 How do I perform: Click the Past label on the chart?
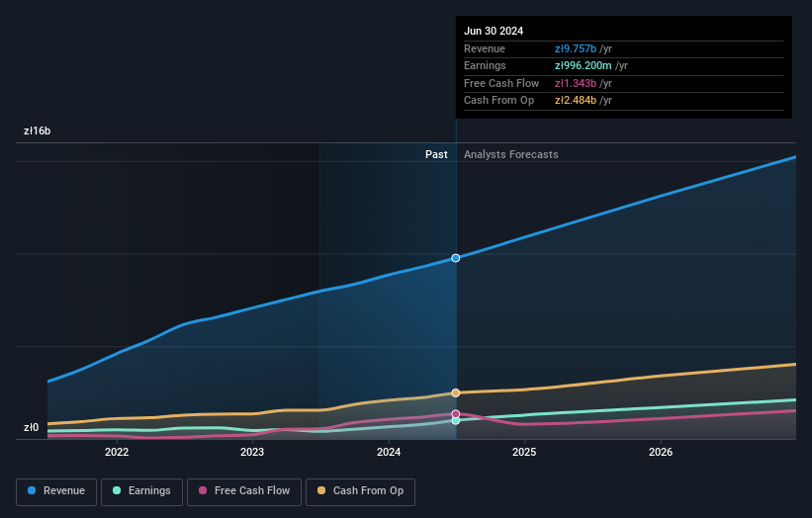click(436, 154)
